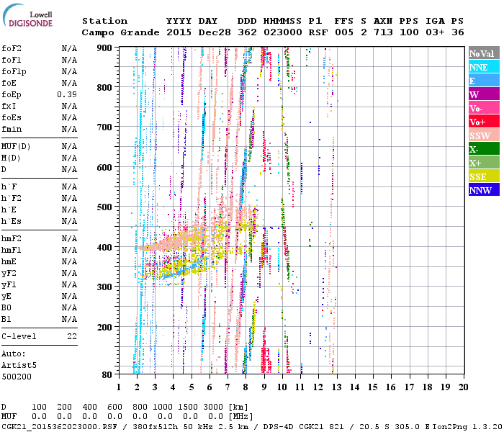Screen dimensions: 504x432
Task: Click the HHMMSS column header
Action: click(x=282, y=21)
